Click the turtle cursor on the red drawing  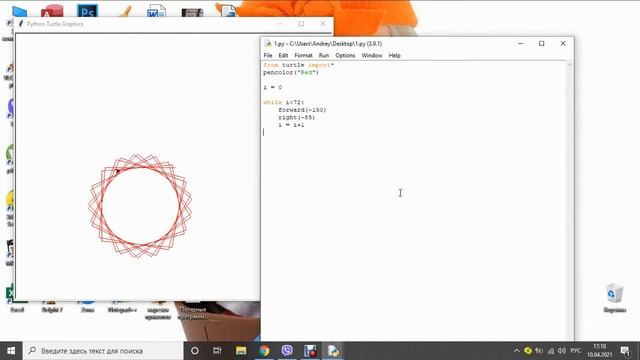[x=117, y=171]
